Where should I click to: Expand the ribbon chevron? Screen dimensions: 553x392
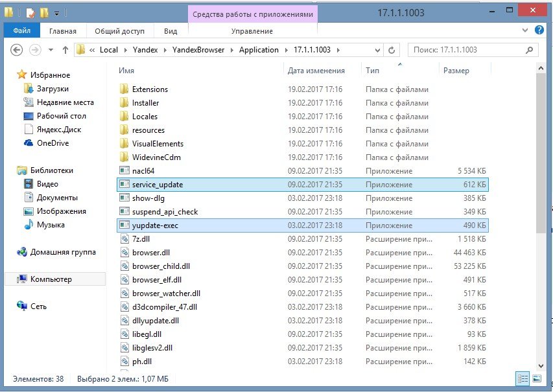click(x=524, y=30)
